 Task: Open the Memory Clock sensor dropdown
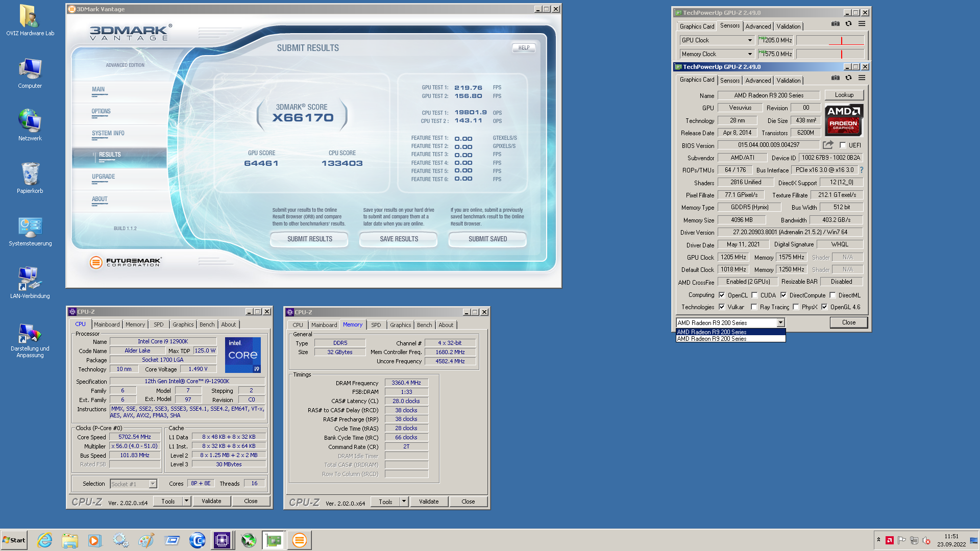pos(750,54)
